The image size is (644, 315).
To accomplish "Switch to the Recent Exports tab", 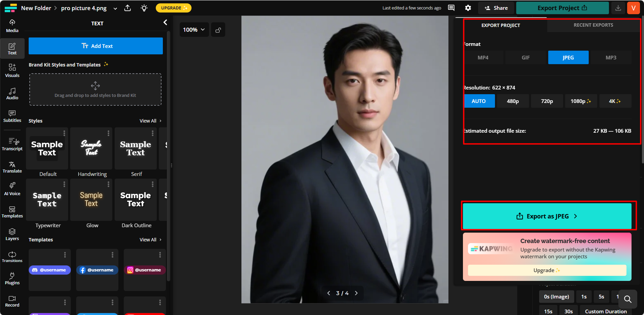I will pyautogui.click(x=593, y=25).
